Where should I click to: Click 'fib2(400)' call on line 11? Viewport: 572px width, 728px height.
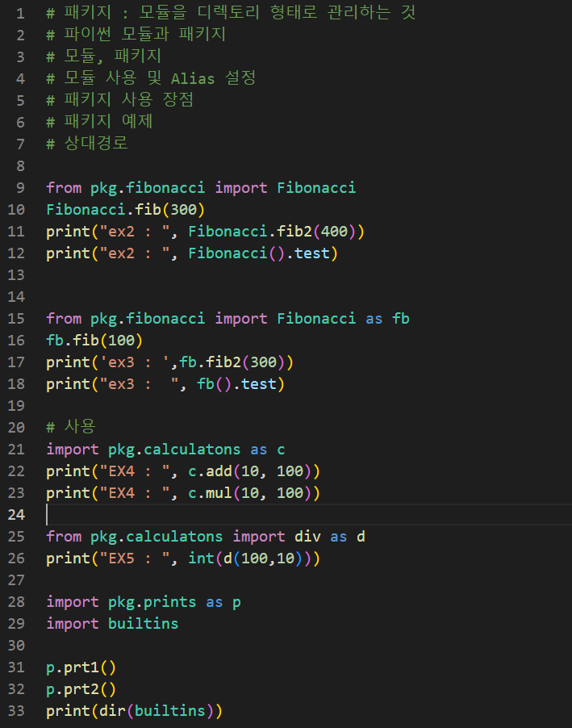coord(316,231)
